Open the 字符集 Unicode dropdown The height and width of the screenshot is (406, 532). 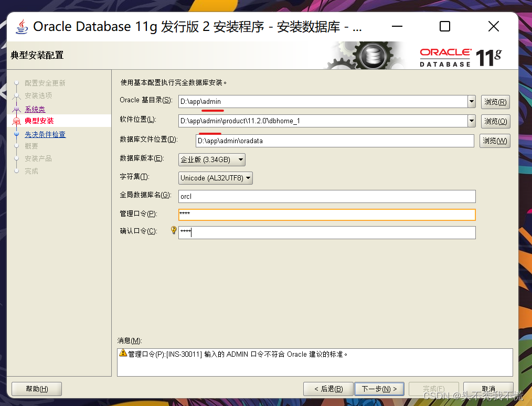pos(216,178)
